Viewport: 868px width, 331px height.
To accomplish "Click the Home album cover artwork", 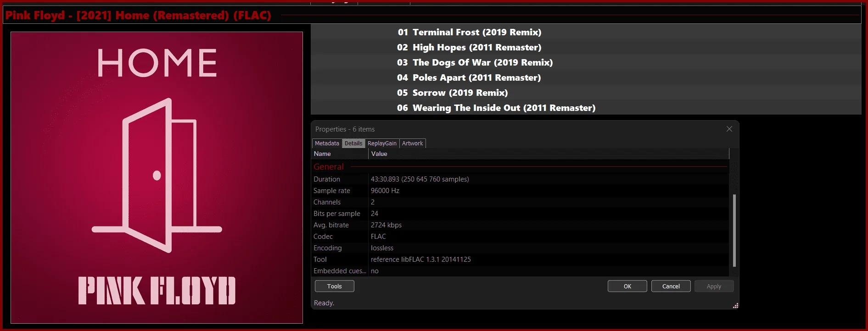I will click(157, 177).
